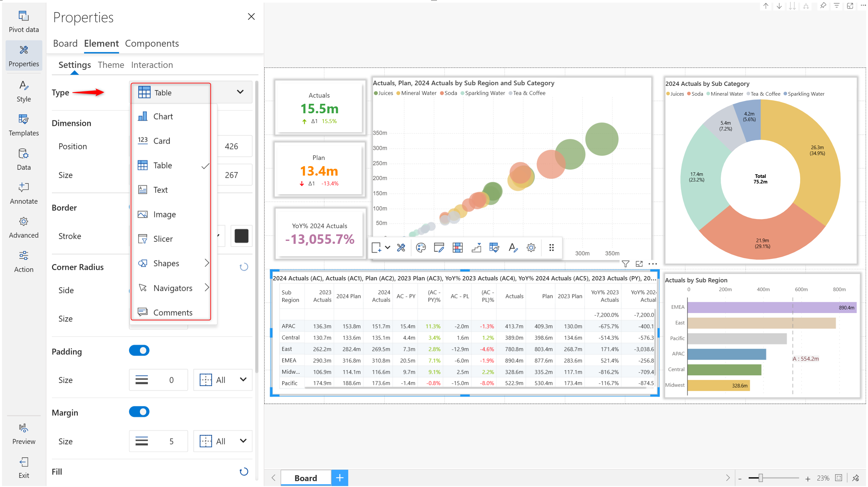868x487 pixels.
Task: Toggle the Margin switch off
Action: [139, 412]
